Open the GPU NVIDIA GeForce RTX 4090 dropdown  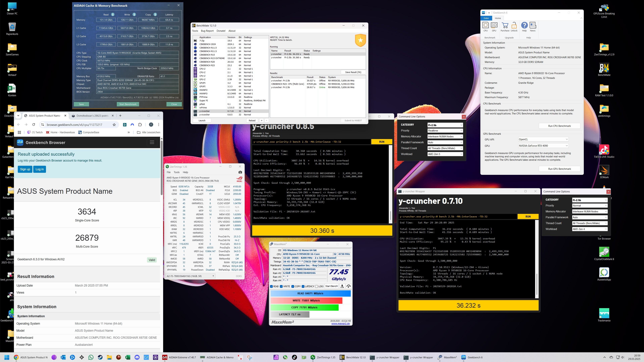pos(543,146)
